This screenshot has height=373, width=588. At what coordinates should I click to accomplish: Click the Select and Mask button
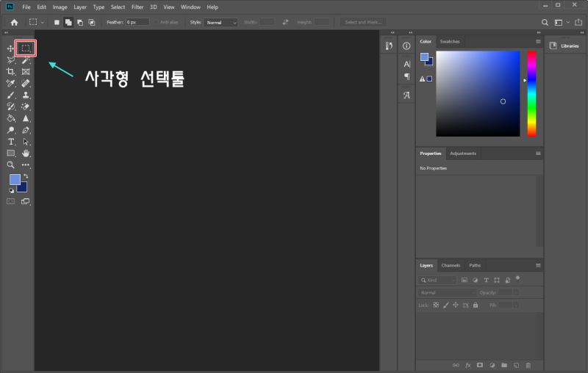pos(362,22)
